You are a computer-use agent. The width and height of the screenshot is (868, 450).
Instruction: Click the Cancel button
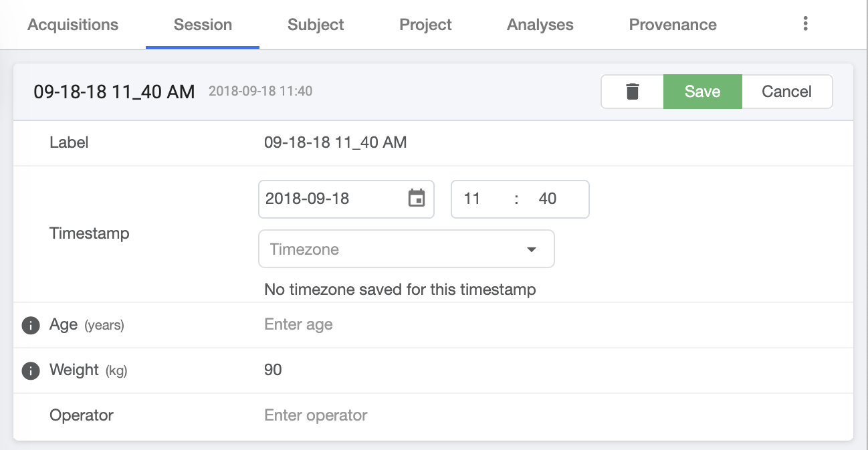(x=786, y=92)
